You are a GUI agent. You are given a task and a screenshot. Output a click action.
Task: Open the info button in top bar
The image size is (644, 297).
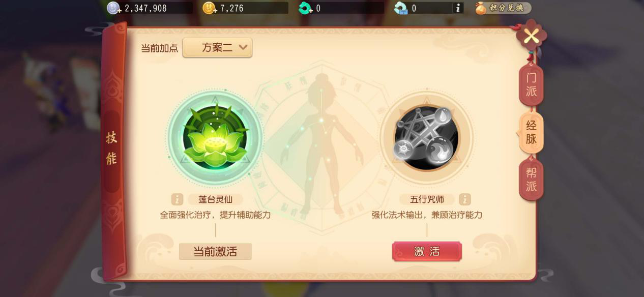(458, 8)
